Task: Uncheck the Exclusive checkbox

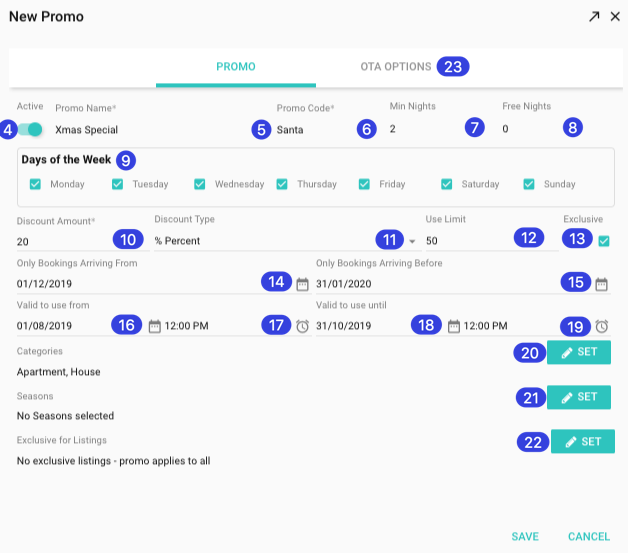Action: [604, 241]
